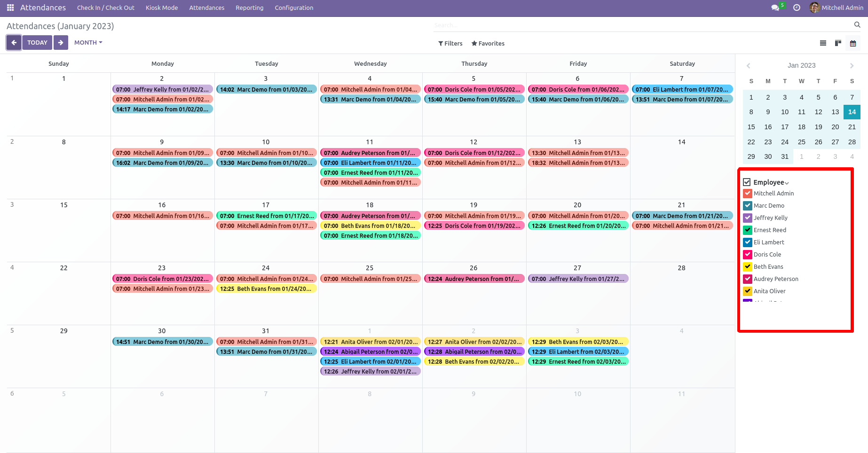Click day number 28 in calendar grid
This screenshot has height=453, width=868.
(x=682, y=268)
